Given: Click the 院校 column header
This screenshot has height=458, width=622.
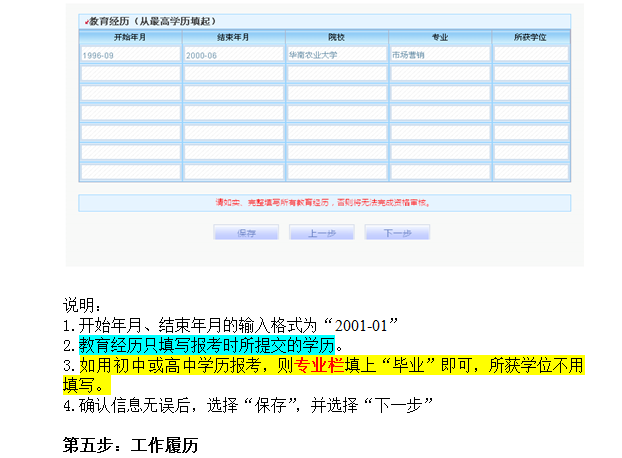Looking at the screenshot, I should pos(337,37).
